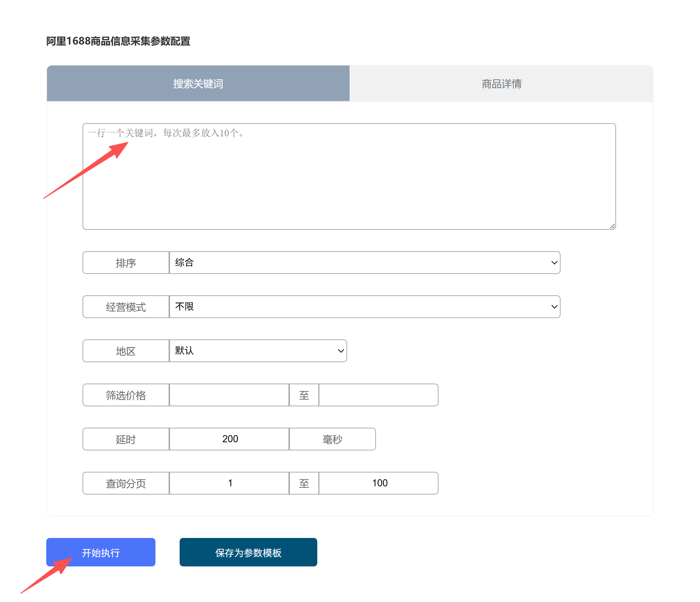Image resolution: width=700 pixels, height=602 pixels.
Task: Open the 地区 dropdown showing 默认
Action: [258, 351]
